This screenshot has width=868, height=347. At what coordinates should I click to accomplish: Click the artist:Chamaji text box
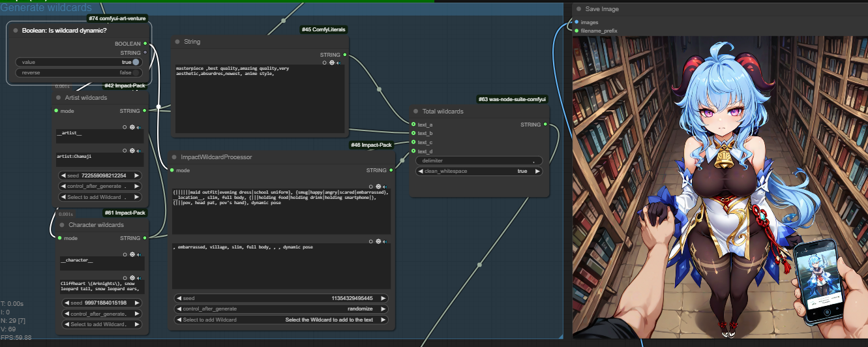100,160
